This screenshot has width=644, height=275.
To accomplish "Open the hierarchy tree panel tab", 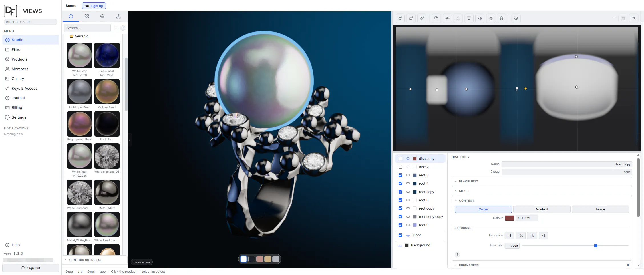I will 118,16.
